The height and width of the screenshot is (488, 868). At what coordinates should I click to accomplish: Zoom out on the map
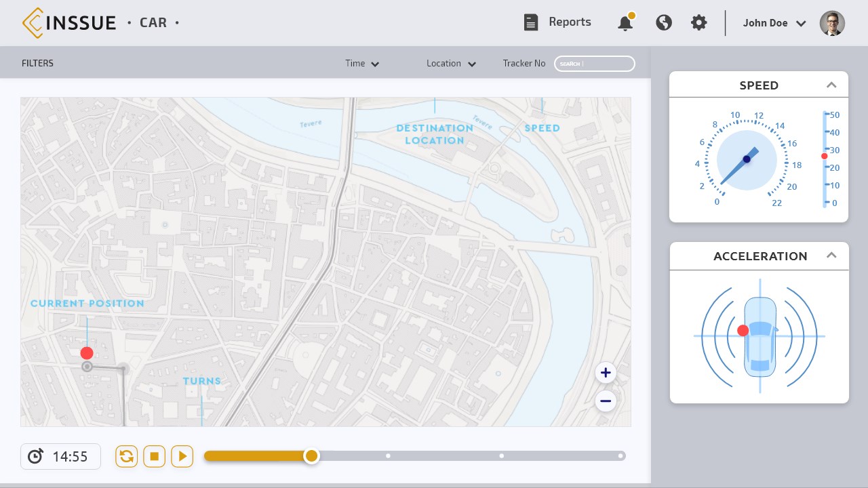tap(606, 401)
